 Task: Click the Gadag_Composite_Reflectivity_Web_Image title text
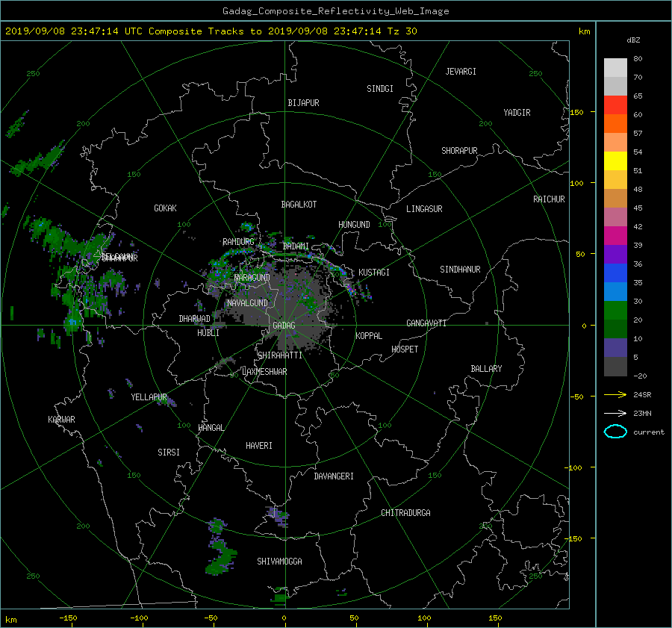(335, 11)
